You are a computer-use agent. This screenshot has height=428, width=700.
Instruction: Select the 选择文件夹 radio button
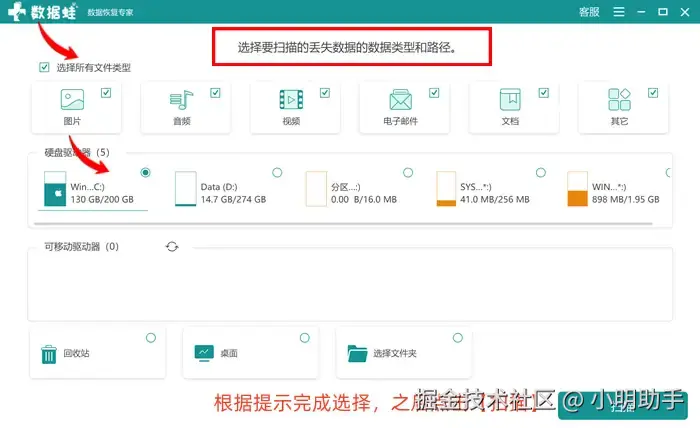coord(458,338)
